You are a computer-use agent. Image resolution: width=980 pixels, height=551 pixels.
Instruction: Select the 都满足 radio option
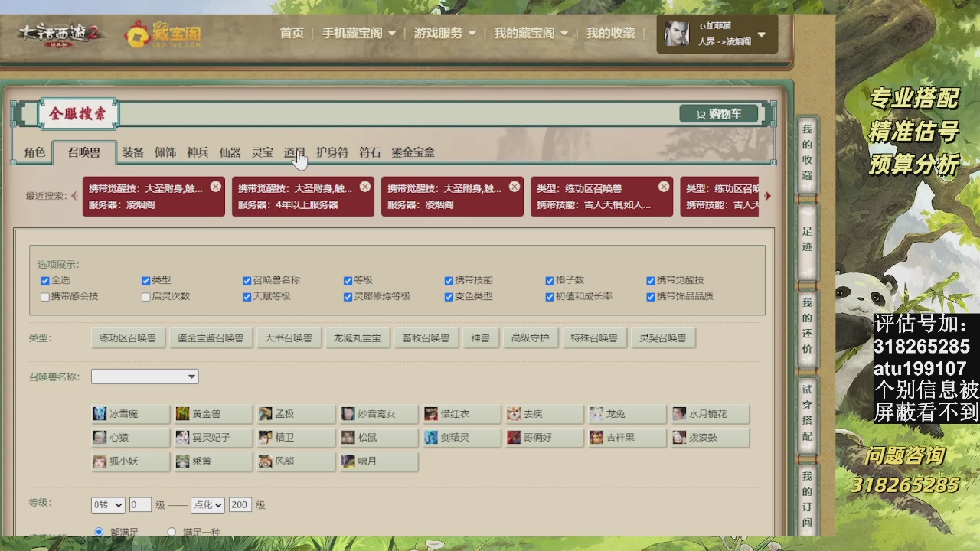click(x=99, y=532)
